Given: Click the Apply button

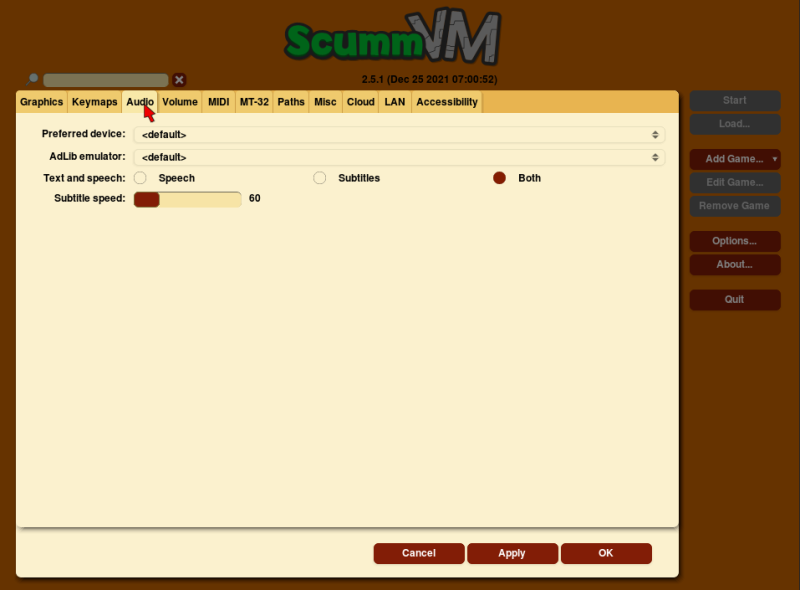Looking at the screenshot, I should 512,553.
